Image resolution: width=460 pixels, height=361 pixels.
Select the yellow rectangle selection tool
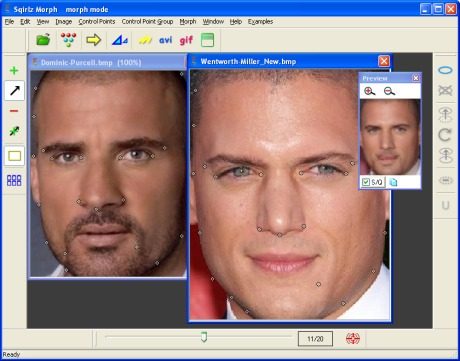pos(14,156)
